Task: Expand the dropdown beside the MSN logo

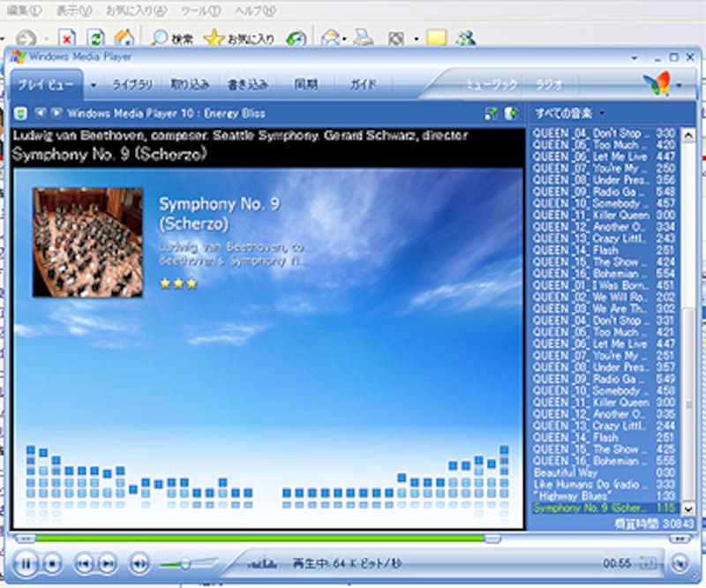Action: coord(679,84)
